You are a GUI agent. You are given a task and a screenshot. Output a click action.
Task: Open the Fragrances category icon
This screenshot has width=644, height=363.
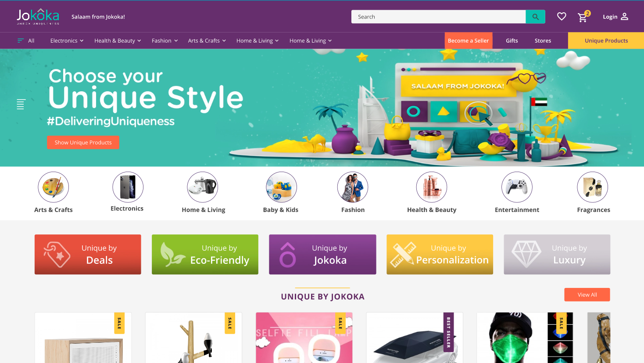click(593, 187)
